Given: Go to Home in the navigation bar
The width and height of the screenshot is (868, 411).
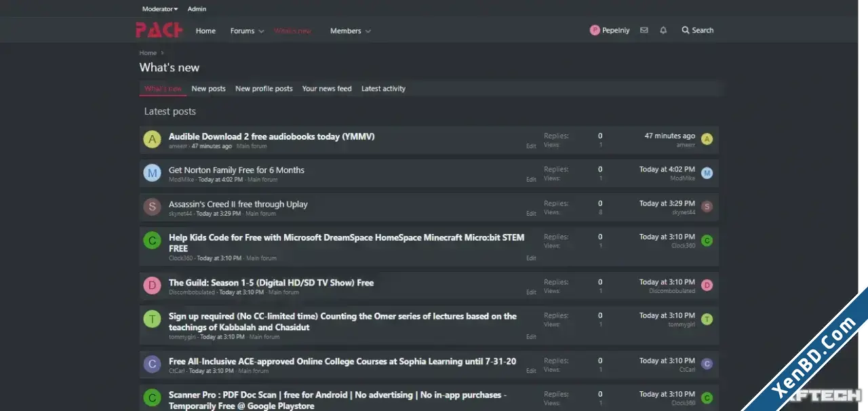Looking at the screenshot, I should tap(205, 31).
